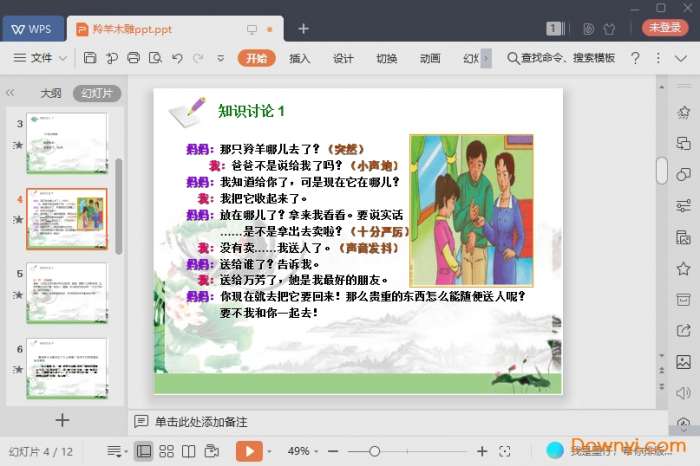Open the window count indicator 1
700x466 pixels.
coord(555,29)
